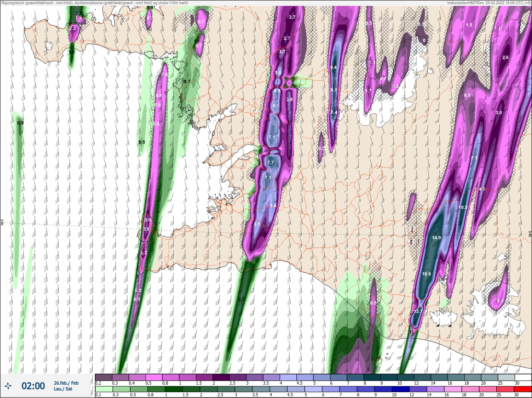Click the date text "26.feb./ Feb"
Image resolution: width=532 pixels, height=398 pixels.
tap(66, 383)
